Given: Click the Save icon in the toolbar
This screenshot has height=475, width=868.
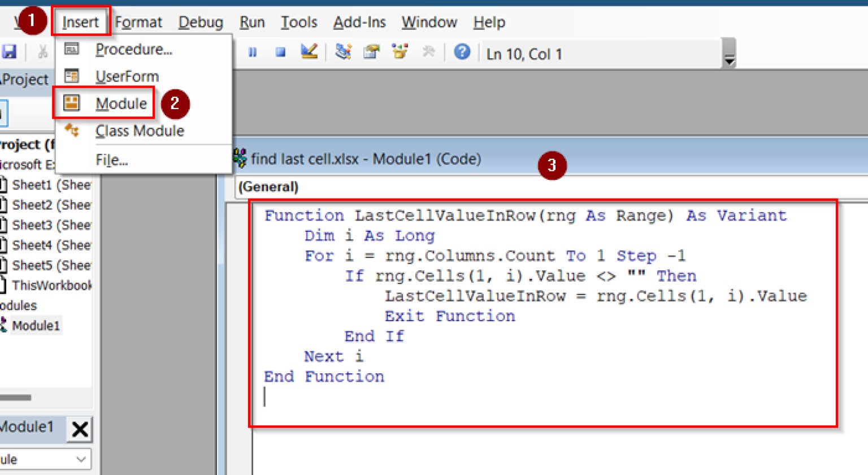Looking at the screenshot, I should tap(9, 52).
